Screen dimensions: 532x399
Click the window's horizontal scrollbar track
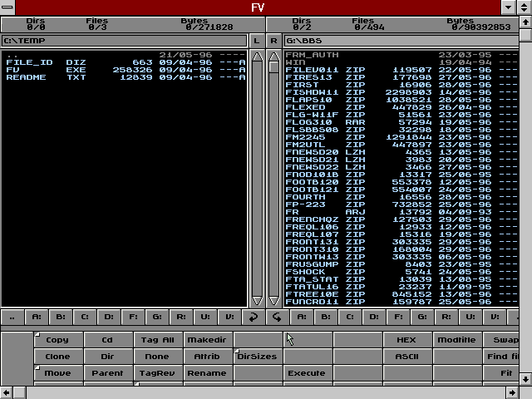coord(266,392)
